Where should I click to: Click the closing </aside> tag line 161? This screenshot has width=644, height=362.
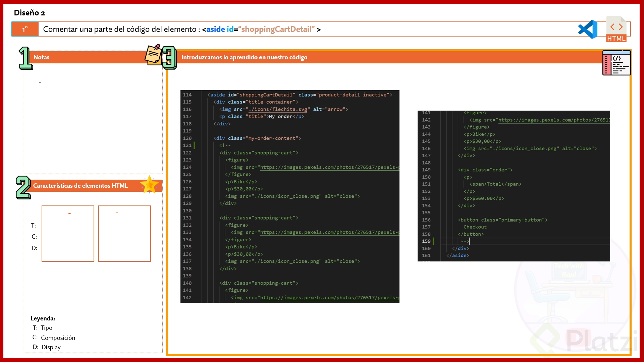click(458, 255)
